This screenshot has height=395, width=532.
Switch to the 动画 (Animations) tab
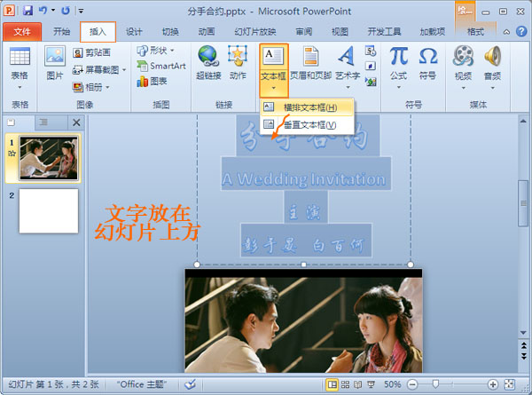pos(207,32)
